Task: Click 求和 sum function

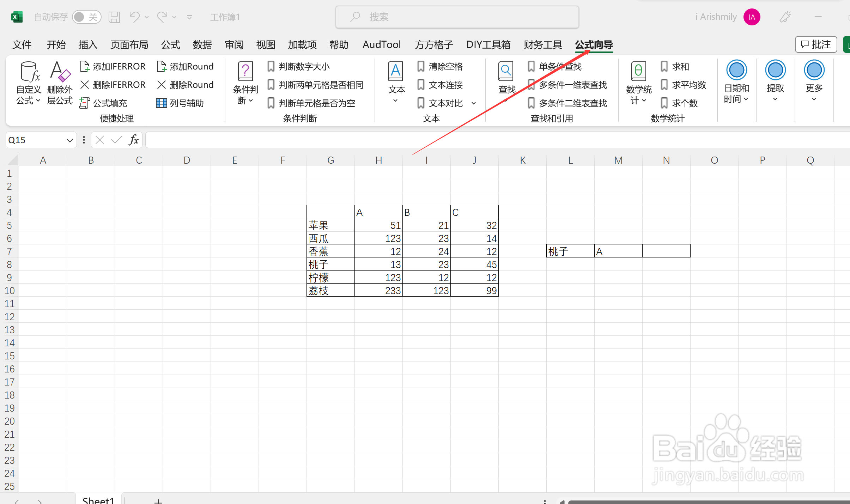Action: pyautogui.click(x=675, y=66)
